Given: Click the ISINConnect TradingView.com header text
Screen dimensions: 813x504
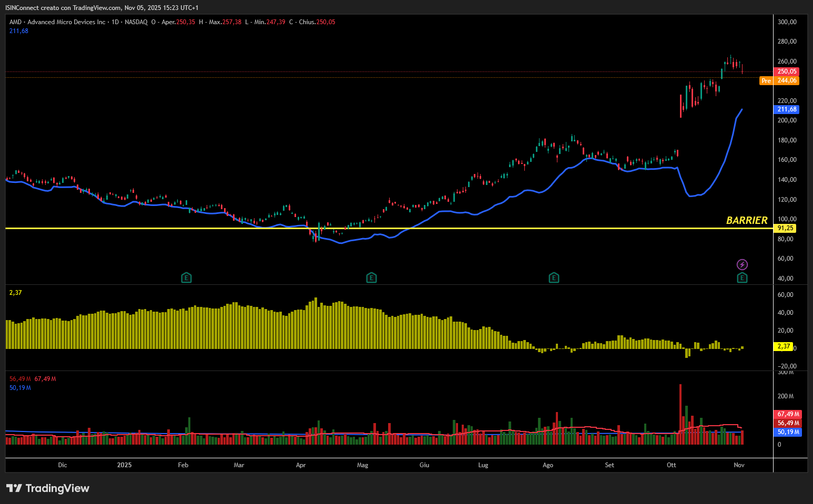Looking at the screenshot, I should tap(102, 8).
